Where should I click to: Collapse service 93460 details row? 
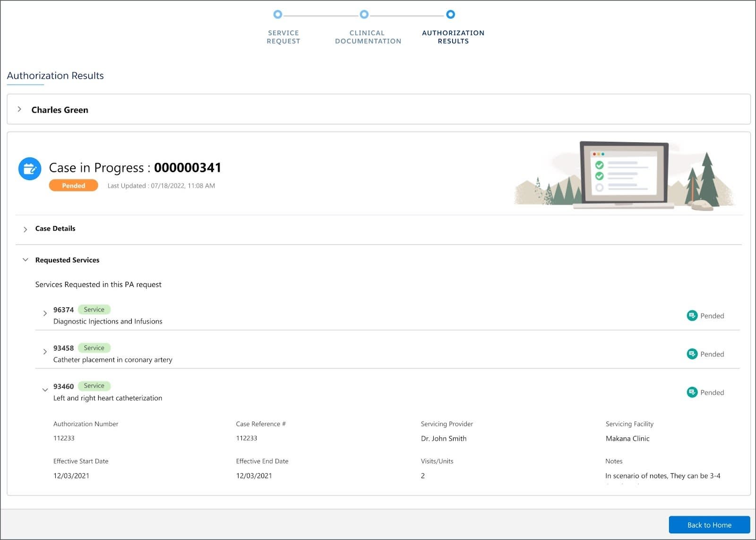pyautogui.click(x=45, y=390)
